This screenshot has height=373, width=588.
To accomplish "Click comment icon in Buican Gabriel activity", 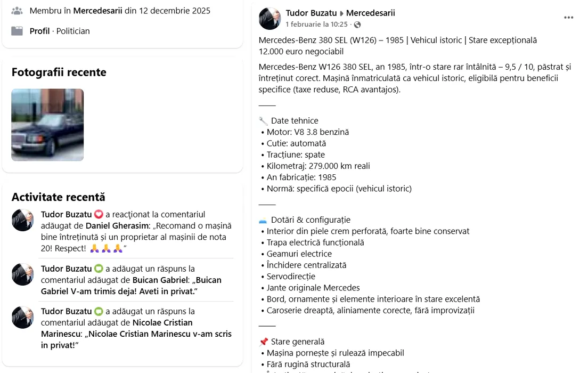I will click(99, 269).
